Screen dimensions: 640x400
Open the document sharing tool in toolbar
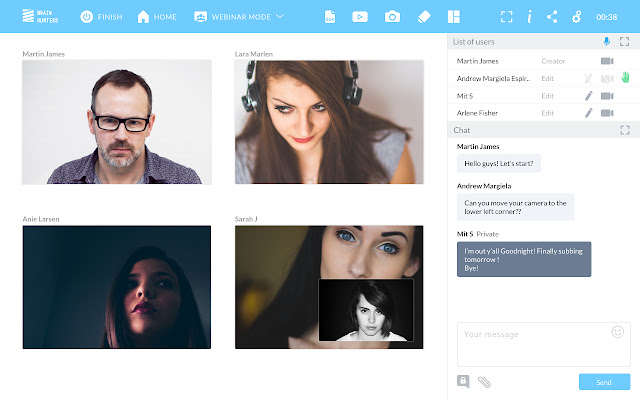pos(330,17)
